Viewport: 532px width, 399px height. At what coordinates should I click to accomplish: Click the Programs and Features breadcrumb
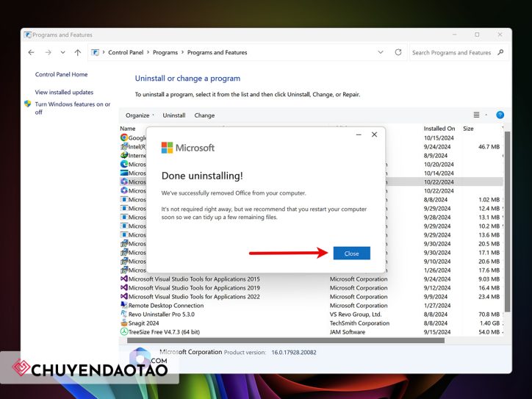click(x=218, y=52)
